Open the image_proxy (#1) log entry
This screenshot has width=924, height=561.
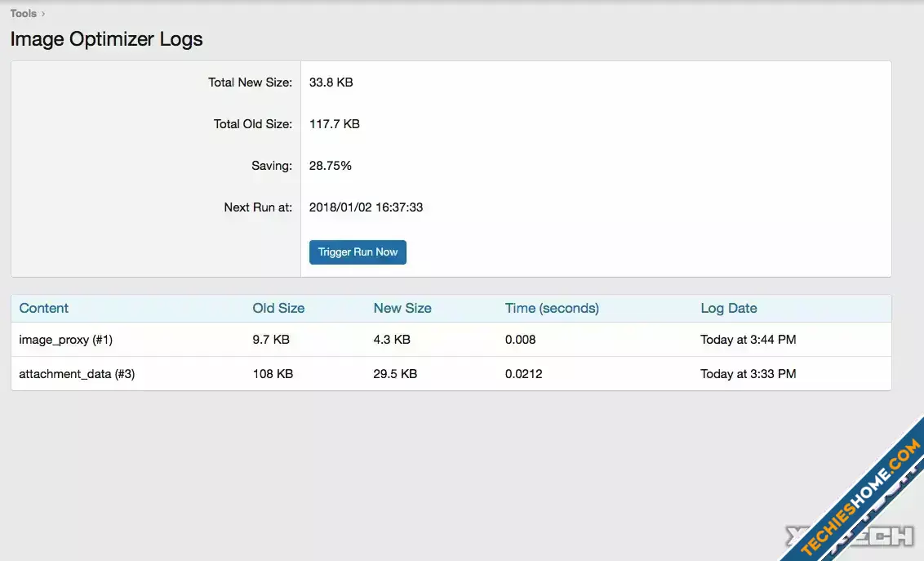tap(66, 339)
